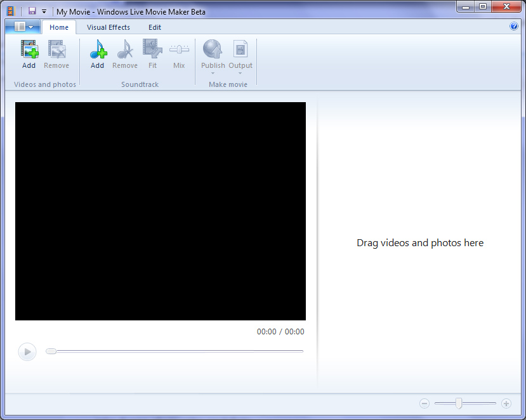The image size is (526, 420).
Task: Open the Movie Maker application menu button
Action: point(23,27)
